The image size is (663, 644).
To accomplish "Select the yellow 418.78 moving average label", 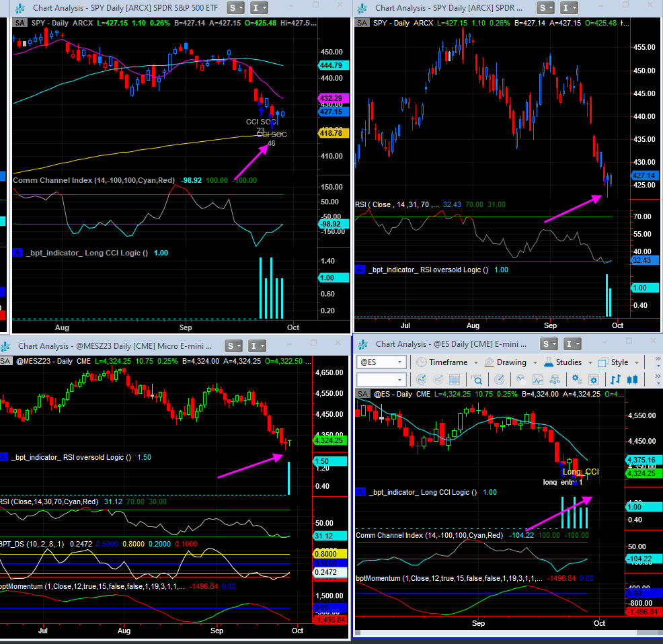I will pos(334,133).
